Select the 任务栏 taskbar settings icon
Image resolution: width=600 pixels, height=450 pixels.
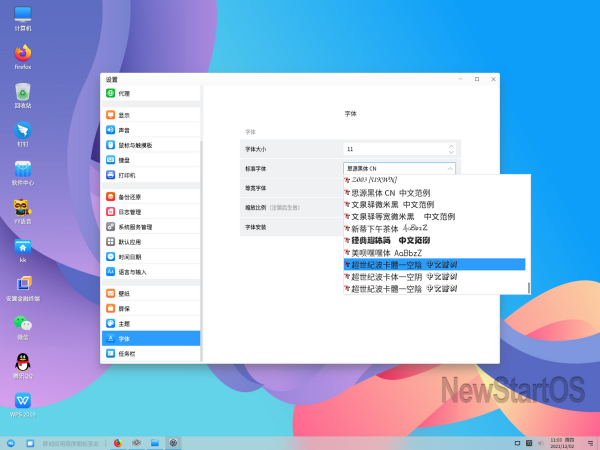(111, 354)
